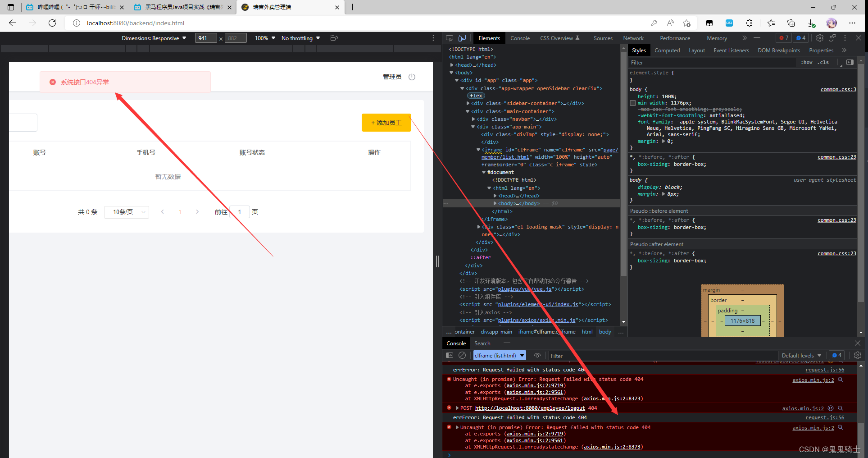The width and height of the screenshot is (868, 458).
Task: Add a new style rule plus icon
Action: 837,62
